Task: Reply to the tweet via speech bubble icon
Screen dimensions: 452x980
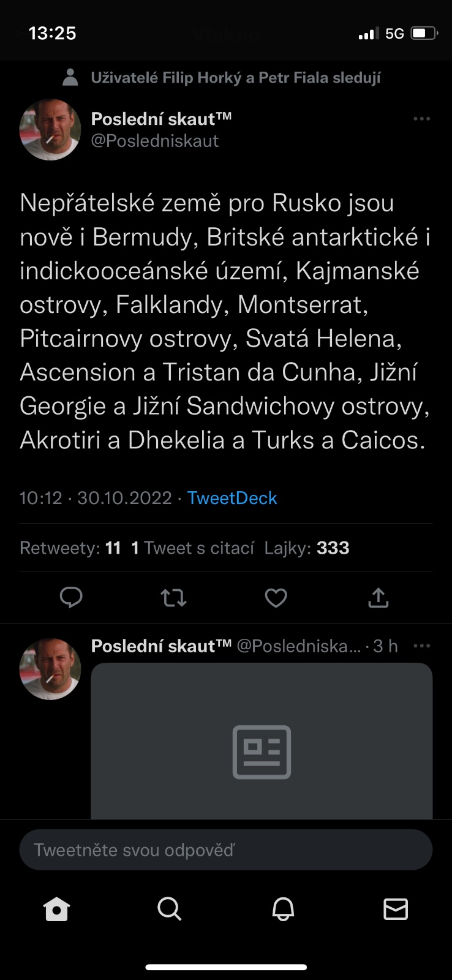Action: 71,597
